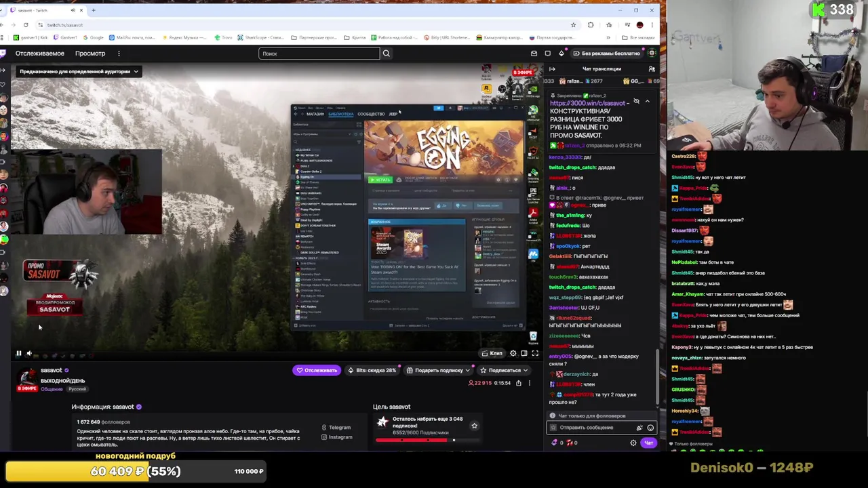This screenshot has height=488, width=868.
Task: Open Bits purchase icon in top bar
Action: tap(561, 54)
